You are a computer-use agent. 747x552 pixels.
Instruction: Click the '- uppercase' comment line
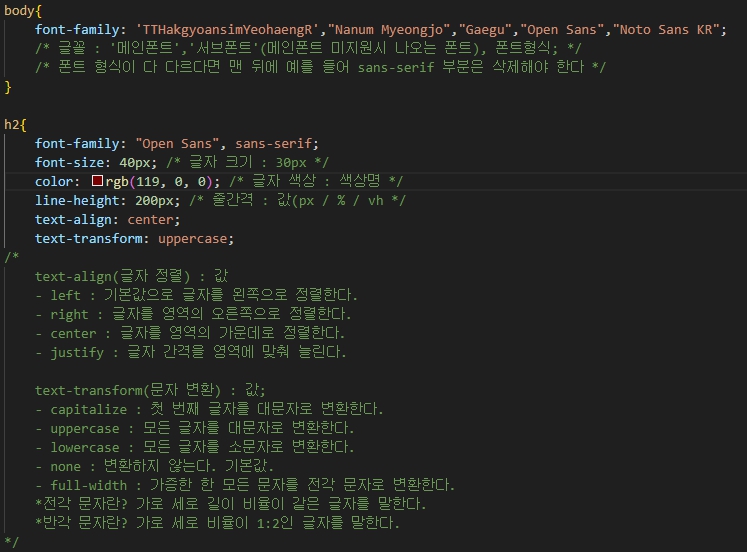point(195,428)
